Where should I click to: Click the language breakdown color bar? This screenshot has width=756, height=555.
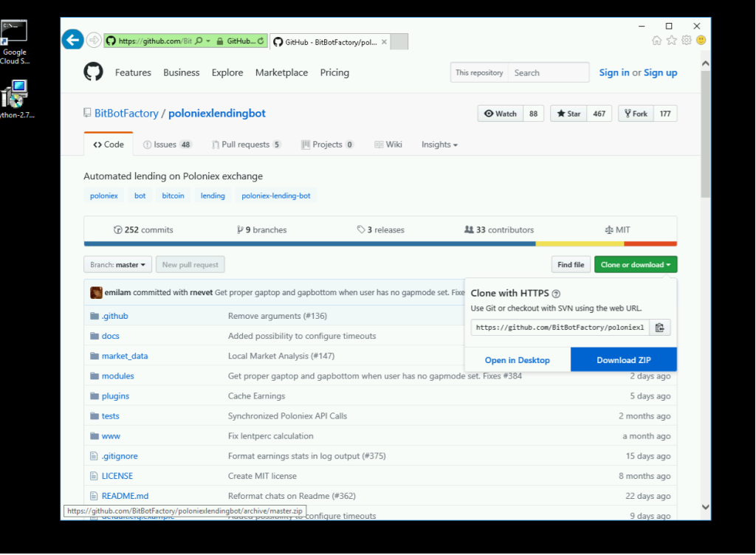pos(380,244)
